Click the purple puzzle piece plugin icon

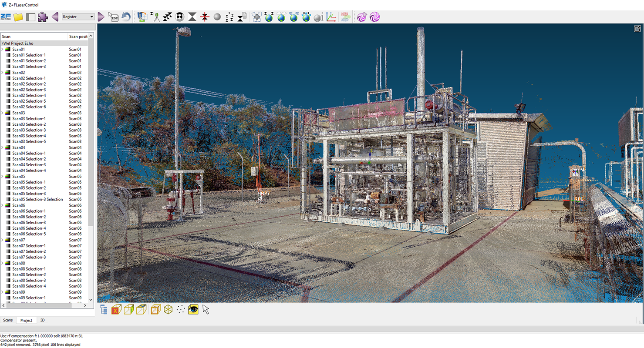coord(42,17)
